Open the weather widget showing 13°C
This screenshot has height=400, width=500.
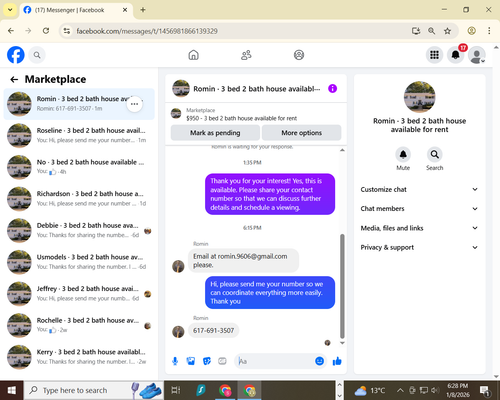click(370, 390)
